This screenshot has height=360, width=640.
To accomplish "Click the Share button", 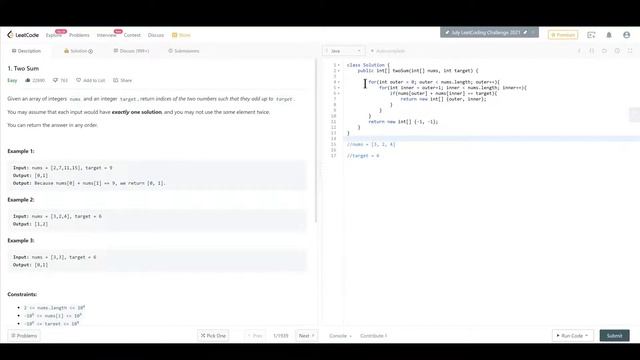I will (122, 80).
